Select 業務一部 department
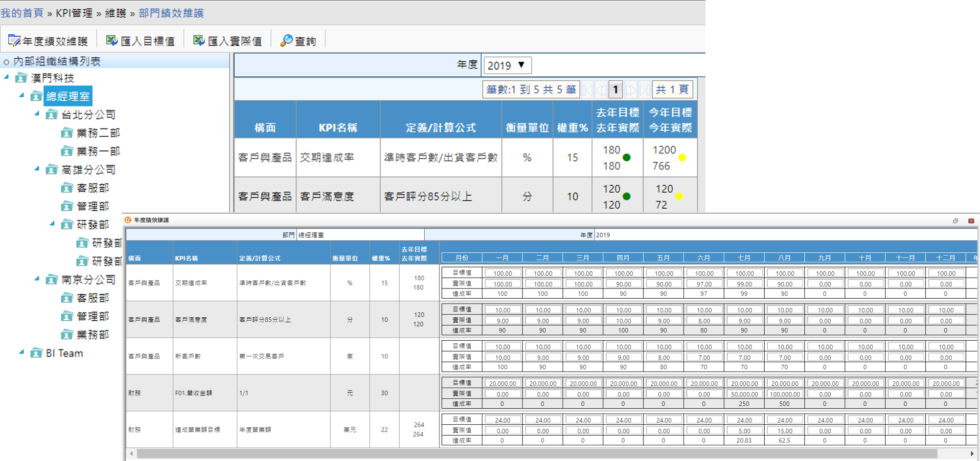The image size is (980, 461). pos(98,151)
